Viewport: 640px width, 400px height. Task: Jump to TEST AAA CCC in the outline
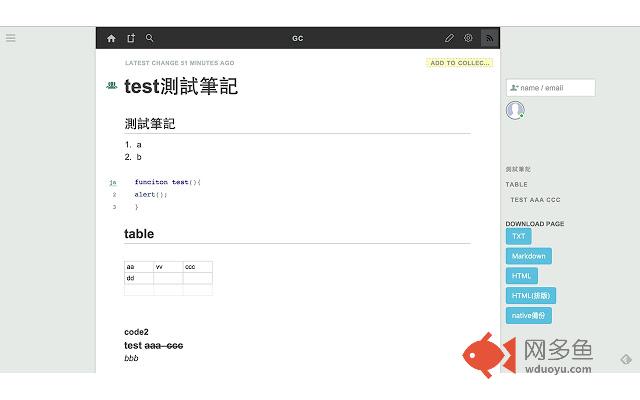click(535, 200)
